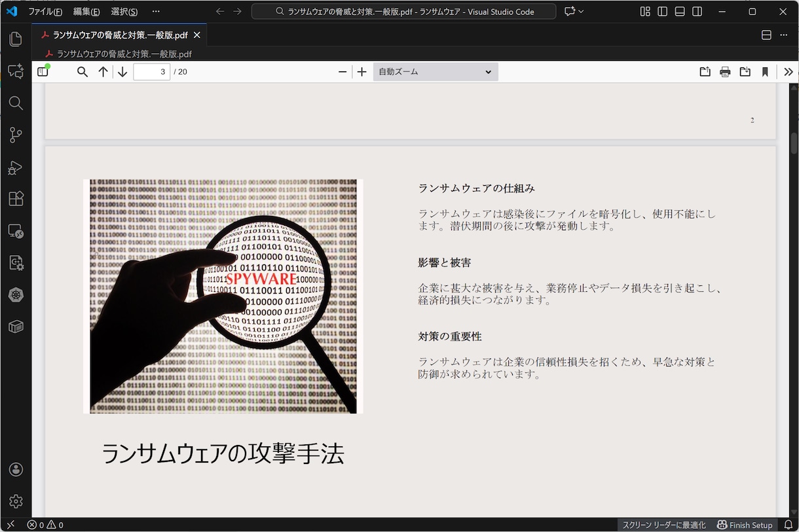
Task: Open the Accounts menu in the activity bar
Action: point(16,469)
